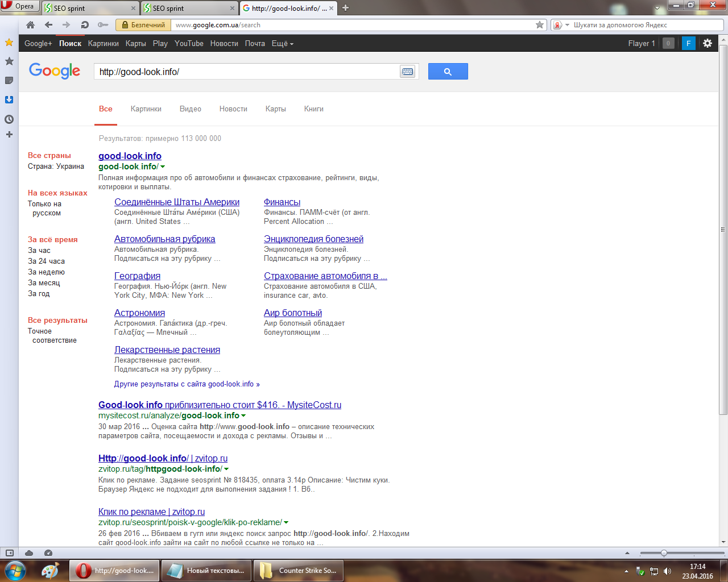Open the Yandex search engine dropdown arrow
The width and height of the screenshot is (728, 582).
567,25
